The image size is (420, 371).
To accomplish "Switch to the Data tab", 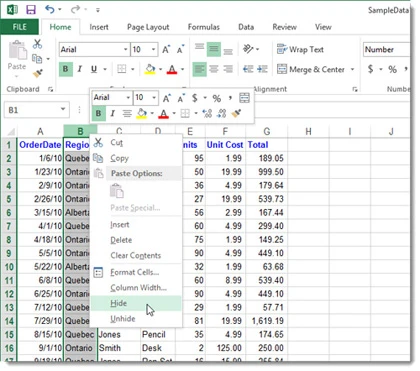I will coord(246,27).
